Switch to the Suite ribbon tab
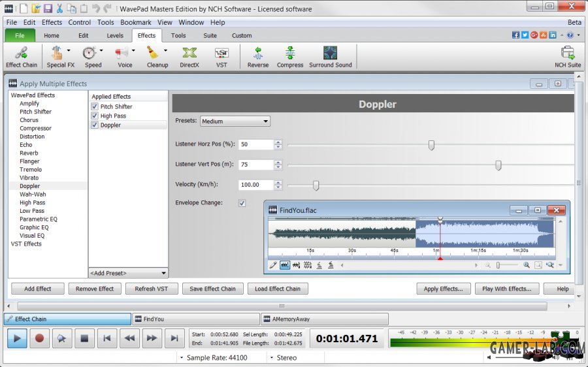588x367 pixels. [x=210, y=36]
